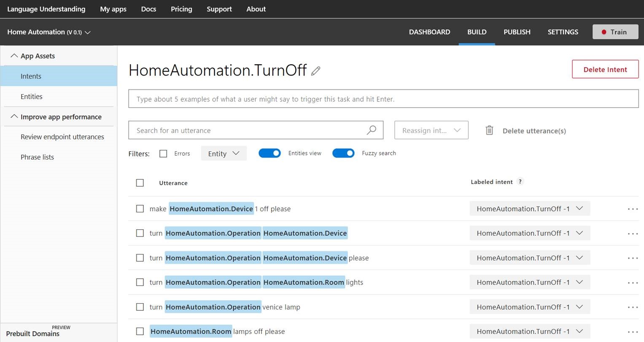Screen dimensions: 644x342
Task: Change labeled intent for 'venice lamp' row
Action: (x=530, y=307)
